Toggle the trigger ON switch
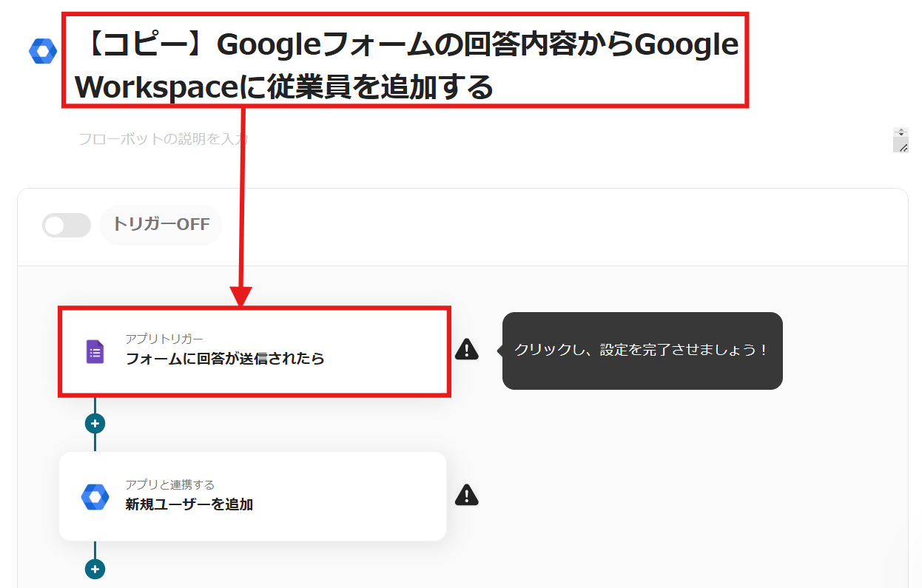 pos(67,225)
